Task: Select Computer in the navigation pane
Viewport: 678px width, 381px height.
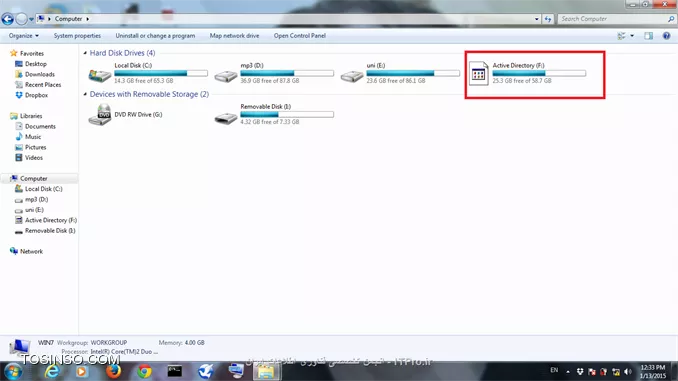Action: click(33, 179)
